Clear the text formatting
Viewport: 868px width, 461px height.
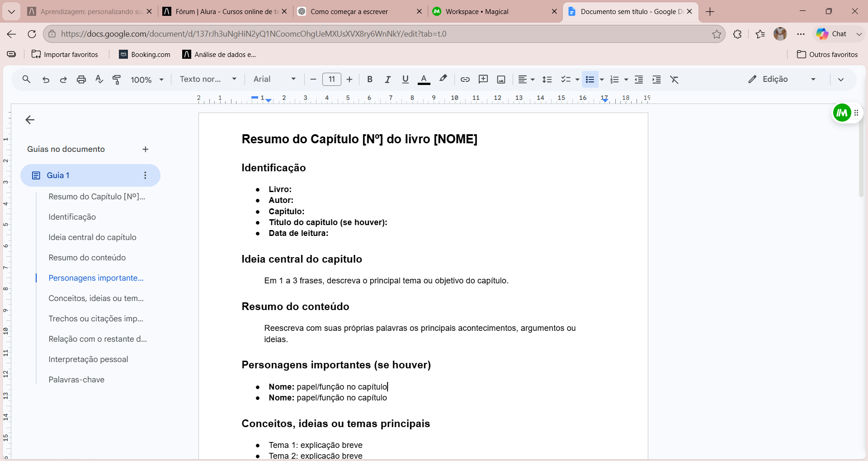[x=674, y=80]
